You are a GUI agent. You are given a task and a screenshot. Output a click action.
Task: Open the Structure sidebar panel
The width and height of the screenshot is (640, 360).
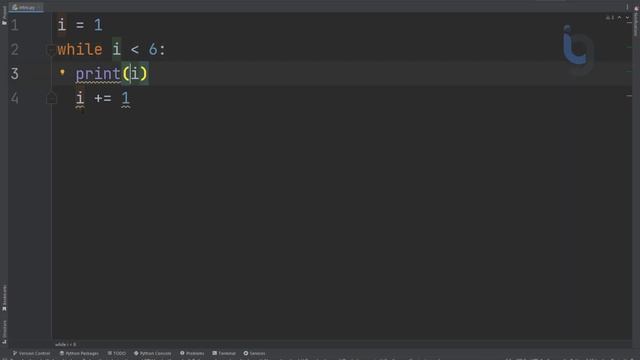(x=4, y=331)
